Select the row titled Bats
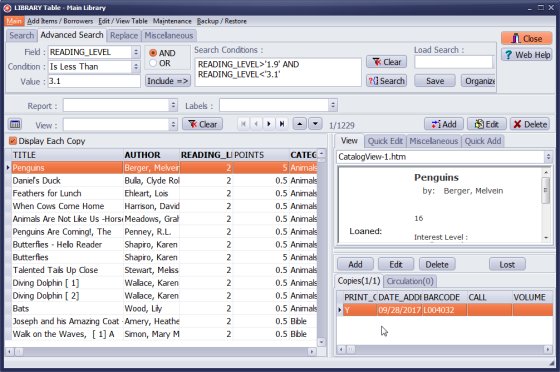This screenshot has height=372, width=560. pos(164,308)
